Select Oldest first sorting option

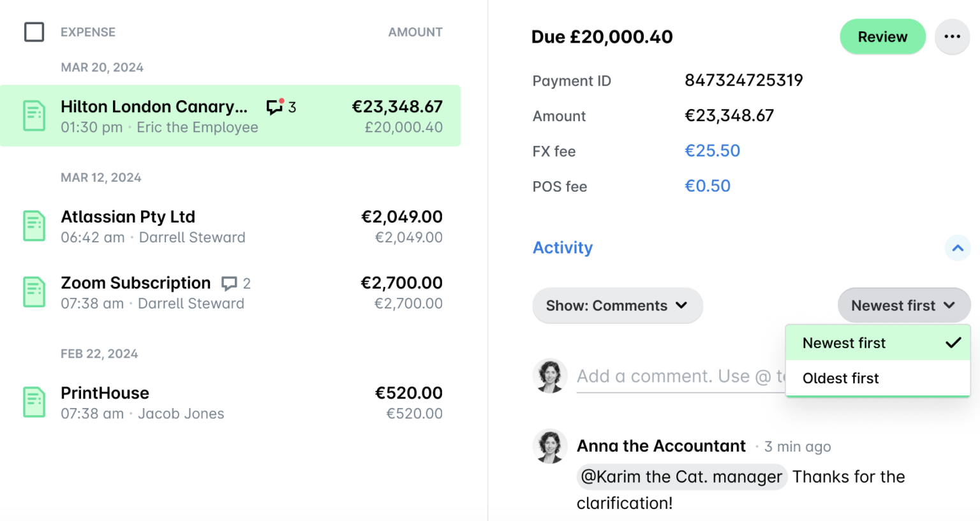840,378
